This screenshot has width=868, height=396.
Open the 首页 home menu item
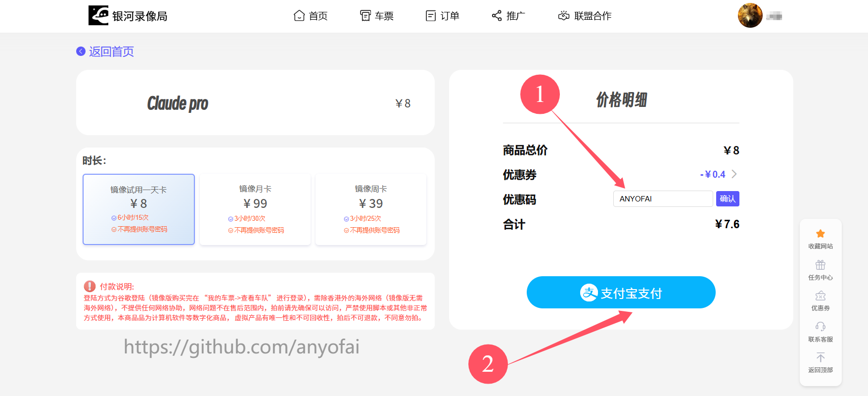coord(311,16)
